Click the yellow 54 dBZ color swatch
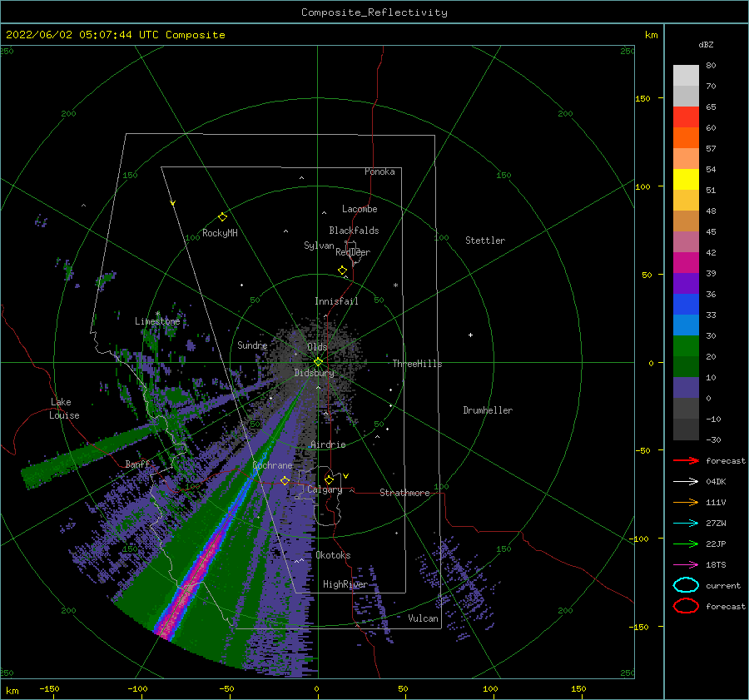This screenshot has height=700, width=749. coord(686,179)
